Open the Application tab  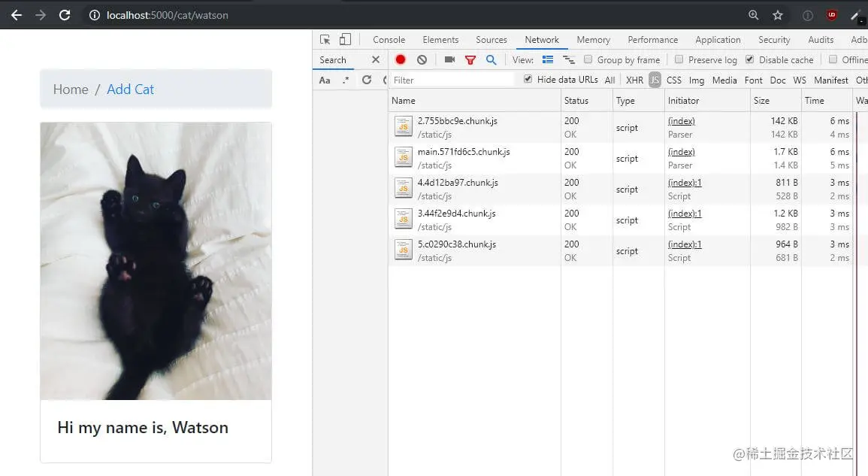pyautogui.click(x=718, y=40)
